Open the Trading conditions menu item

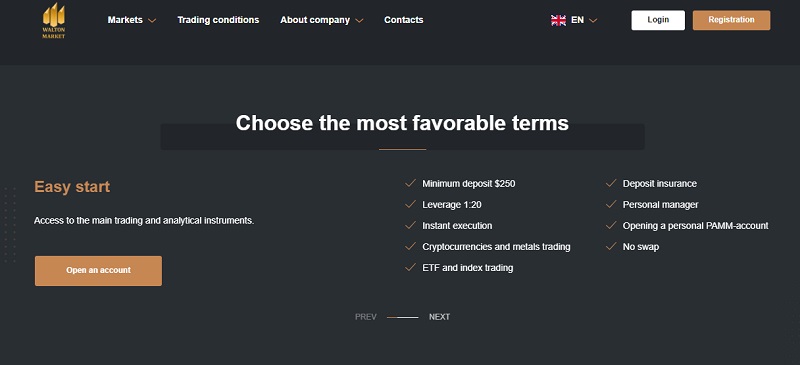[x=218, y=20]
